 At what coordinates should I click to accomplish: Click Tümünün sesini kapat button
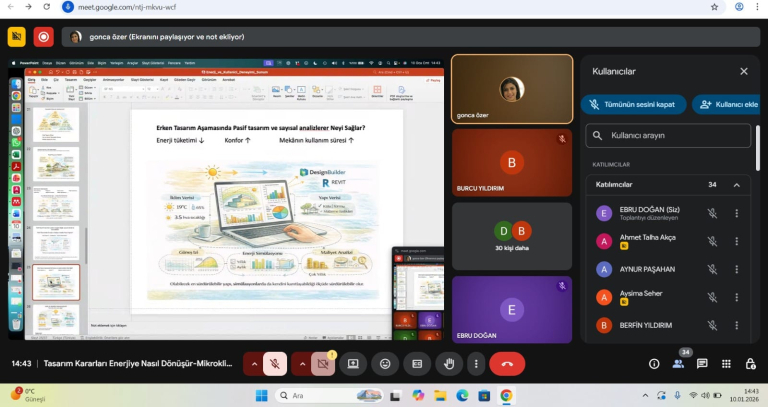pyautogui.click(x=631, y=104)
